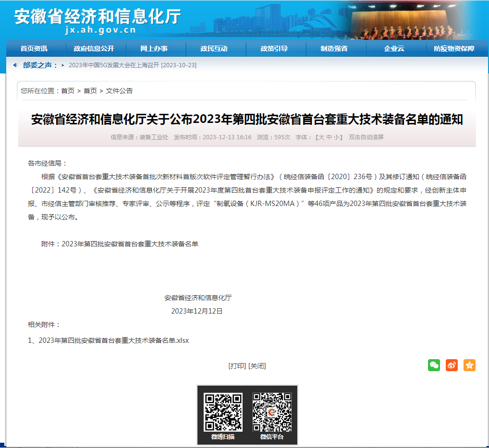This screenshot has height=448, width=489.
Task: Click the article title heading
Action: click(x=247, y=120)
